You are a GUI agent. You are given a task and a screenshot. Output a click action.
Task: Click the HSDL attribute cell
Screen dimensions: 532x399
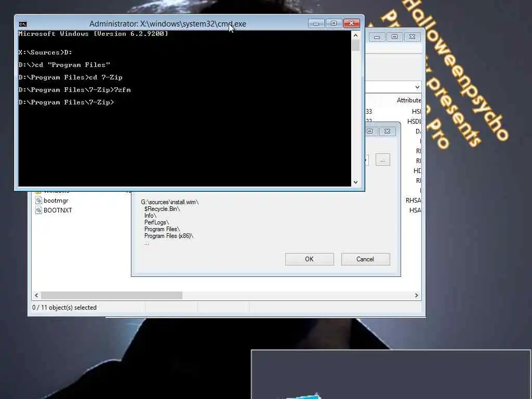pyautogui.click(x=414, y=122)
